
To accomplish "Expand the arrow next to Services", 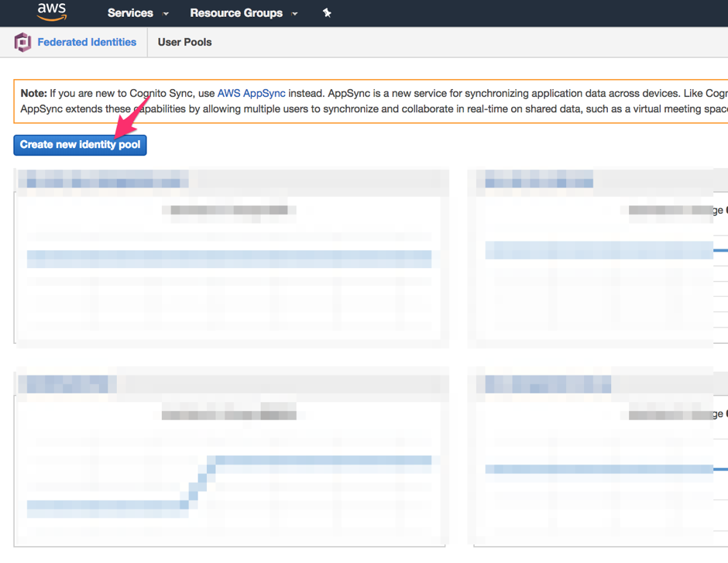I will (166, 14).
